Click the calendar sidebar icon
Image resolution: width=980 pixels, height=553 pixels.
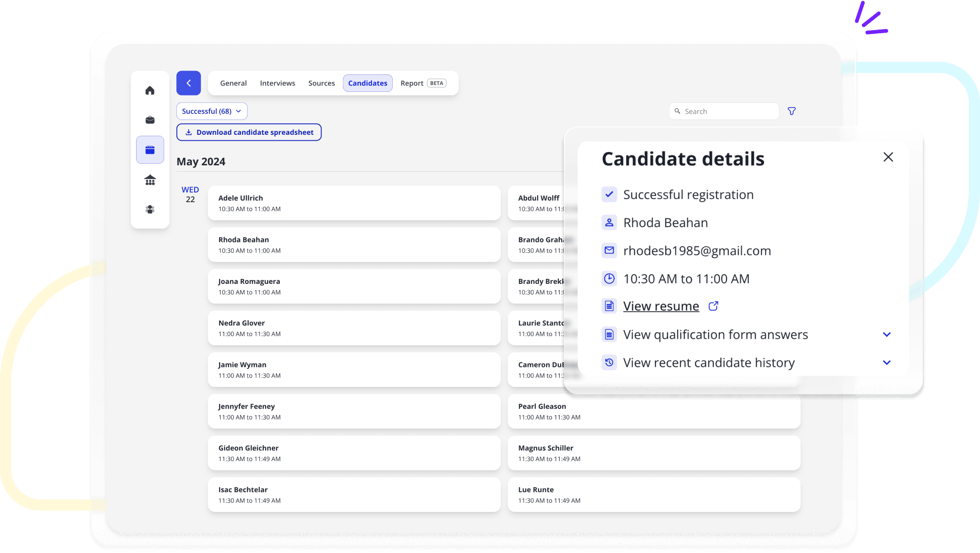(x=150, y=150)
